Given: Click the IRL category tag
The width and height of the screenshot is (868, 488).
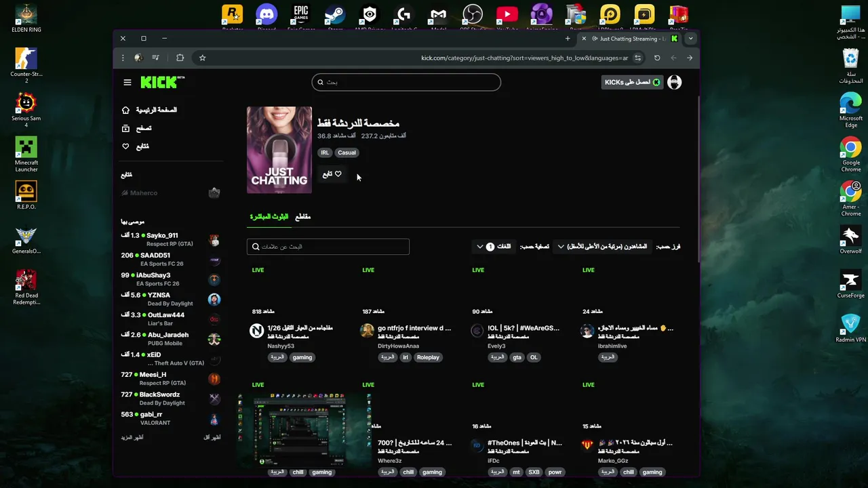Looking at the screenshot, I should [325, 152].
